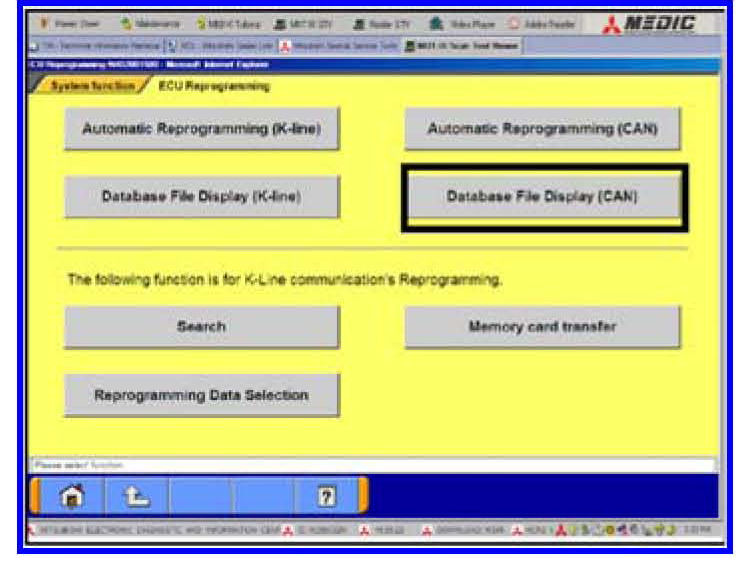Click the Memory card transfer button
This screenshot has width=743, height=565.
pos(541,327)
